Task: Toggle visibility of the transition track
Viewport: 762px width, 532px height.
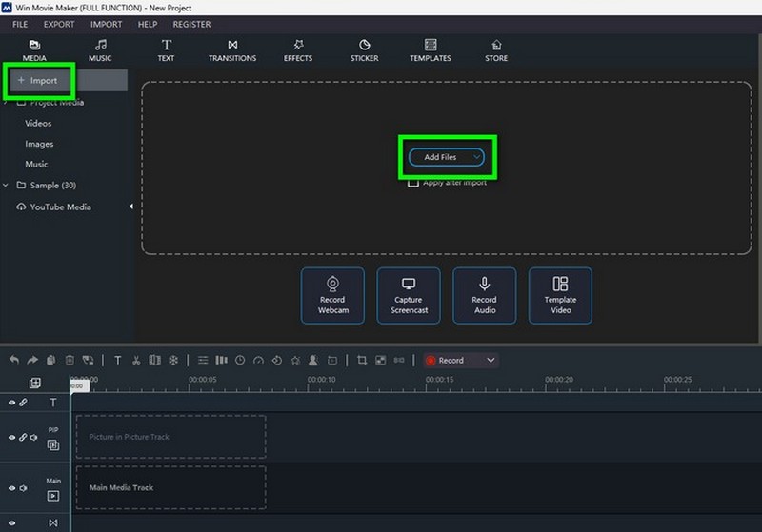Action: [x=11, y=523]
